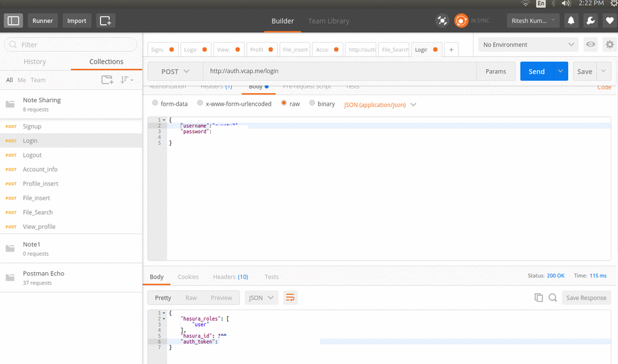Open the Postman Echo collection folder
The height and width of the screenshot is (364, 618).
(x=71, y=278)
